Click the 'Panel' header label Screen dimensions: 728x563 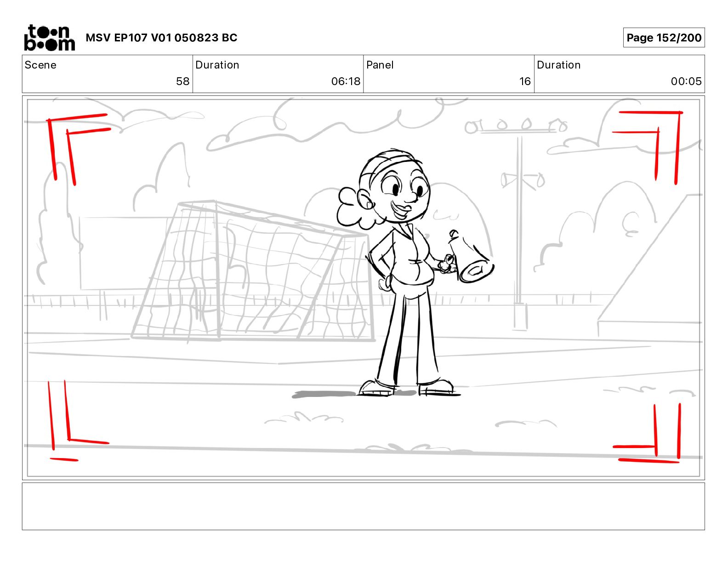tap(380, 65)
